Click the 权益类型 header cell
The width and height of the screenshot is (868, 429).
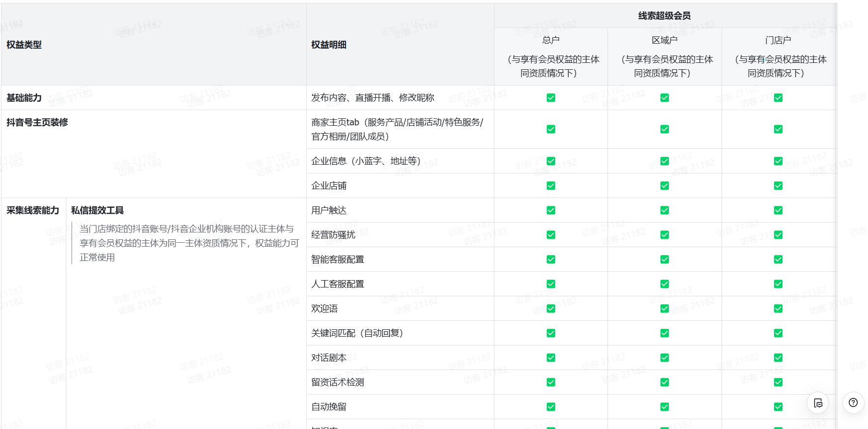(24, 45)
